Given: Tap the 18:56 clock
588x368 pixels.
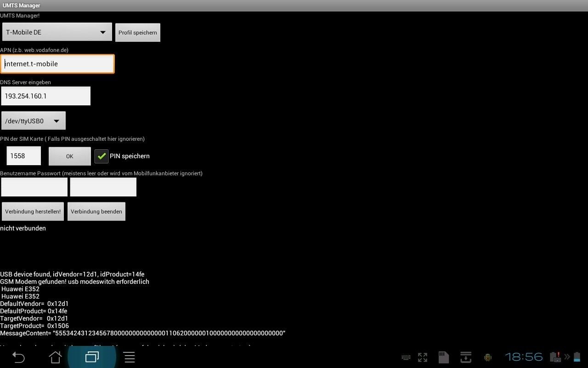Looking at the screenshot, I should (x=524, y=357).
